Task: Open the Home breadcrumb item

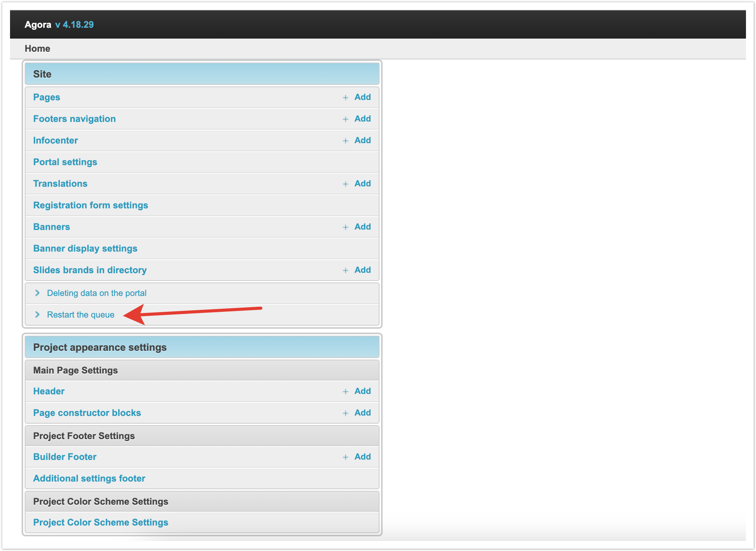Action: (x=37, y=49)
